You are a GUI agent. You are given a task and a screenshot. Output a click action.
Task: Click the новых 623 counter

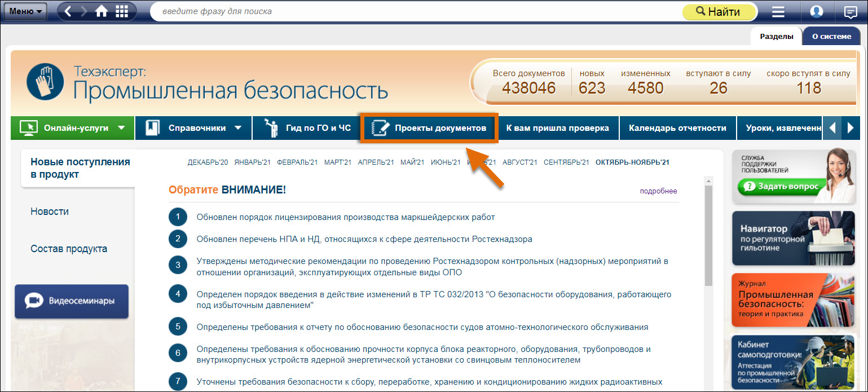click(592, 82)
